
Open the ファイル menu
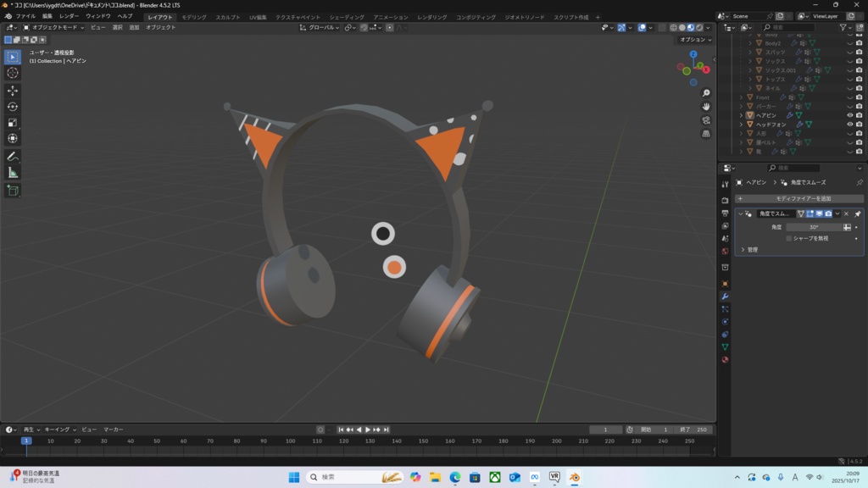[x=25, y=17]
